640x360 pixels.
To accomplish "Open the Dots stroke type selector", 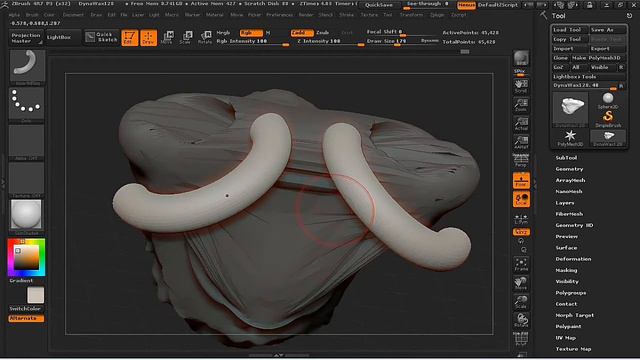I will pyautogui.click(x=27, y=104).
